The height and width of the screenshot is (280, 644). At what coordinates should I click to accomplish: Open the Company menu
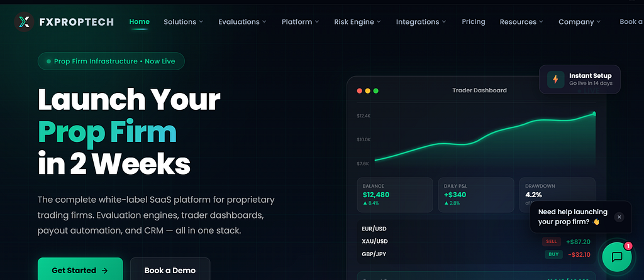point(579,22)
